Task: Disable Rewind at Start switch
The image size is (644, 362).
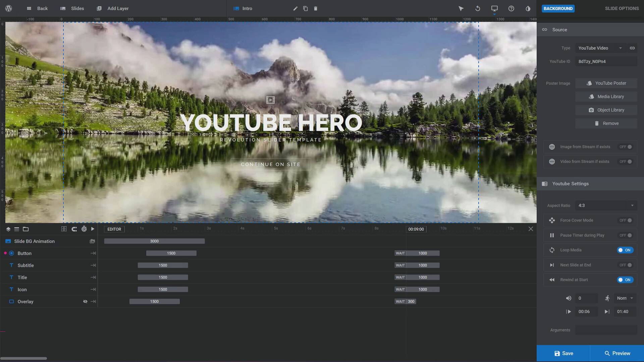Action: [625, 280]
